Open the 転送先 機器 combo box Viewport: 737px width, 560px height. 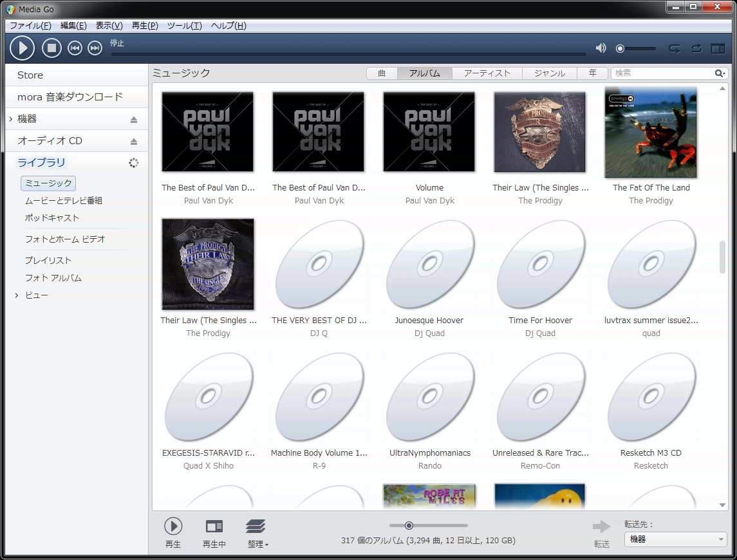675,539
